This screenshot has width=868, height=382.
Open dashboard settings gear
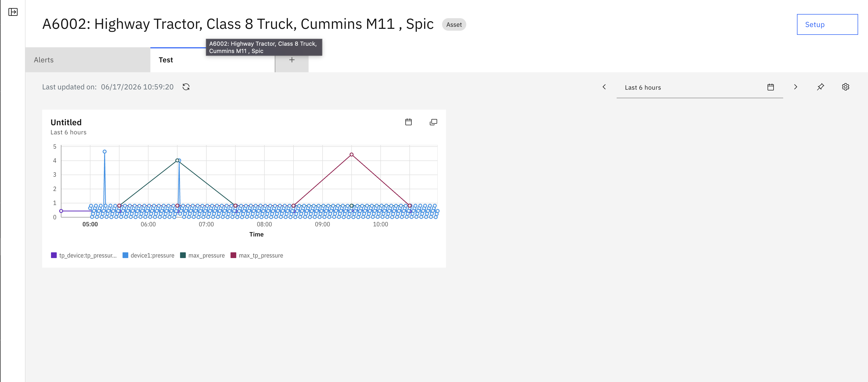tap(845, 87)
